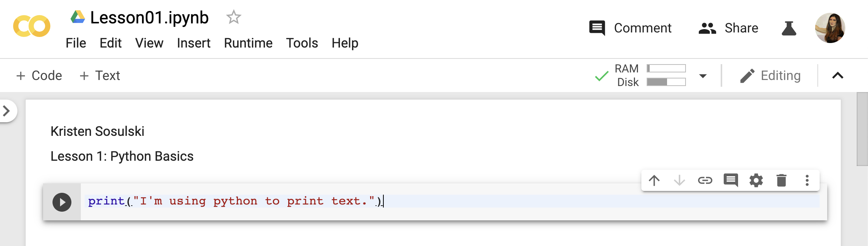Open cell settings gear
The width and height of the screenshot is (868, 246).
[x=756, y=180]
